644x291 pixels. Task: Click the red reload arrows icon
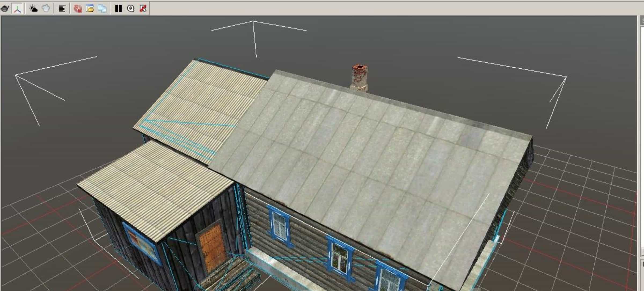tap(78, 9)
